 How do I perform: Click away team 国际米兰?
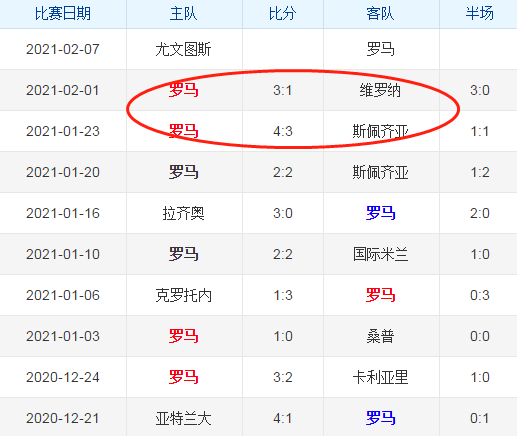[381, 254]
